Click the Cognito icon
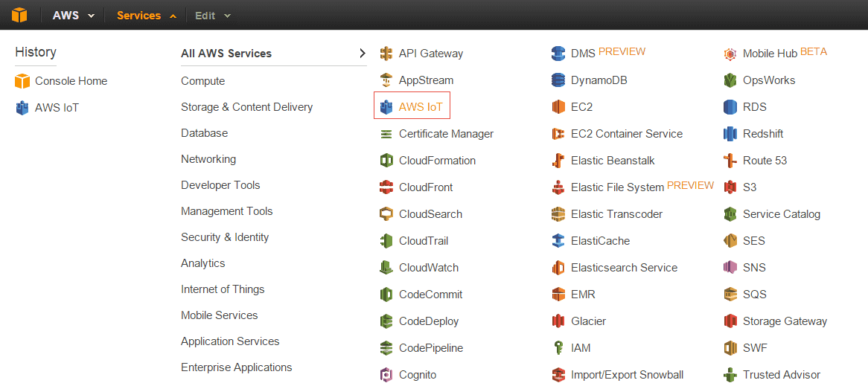 click(386, 374)
